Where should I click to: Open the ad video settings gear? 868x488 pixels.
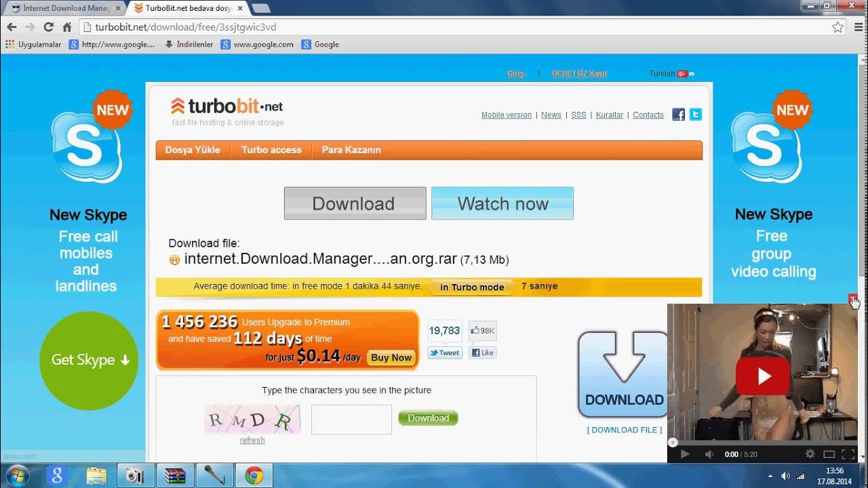click(x=810, y=454)
